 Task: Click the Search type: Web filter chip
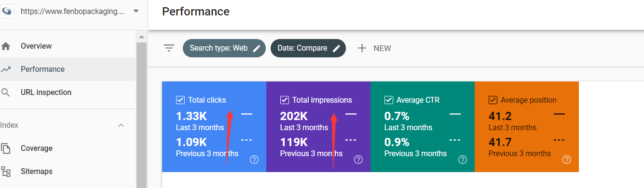point(224,48)
